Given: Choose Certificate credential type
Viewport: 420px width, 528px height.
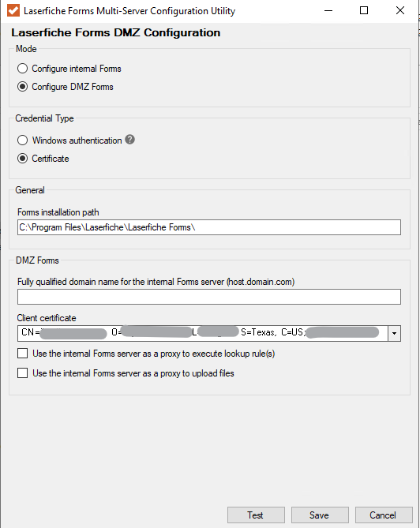Looking at the screenshot, I should point(23,159).
